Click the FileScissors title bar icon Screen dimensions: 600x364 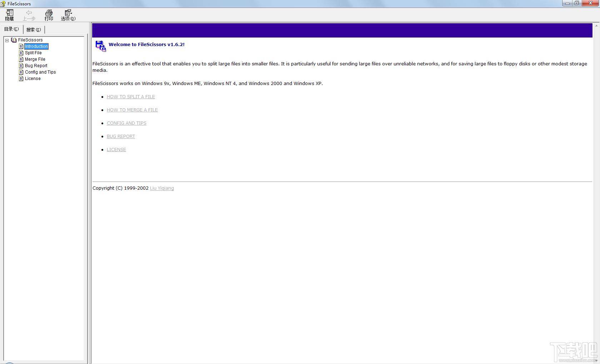coord(3,4)
